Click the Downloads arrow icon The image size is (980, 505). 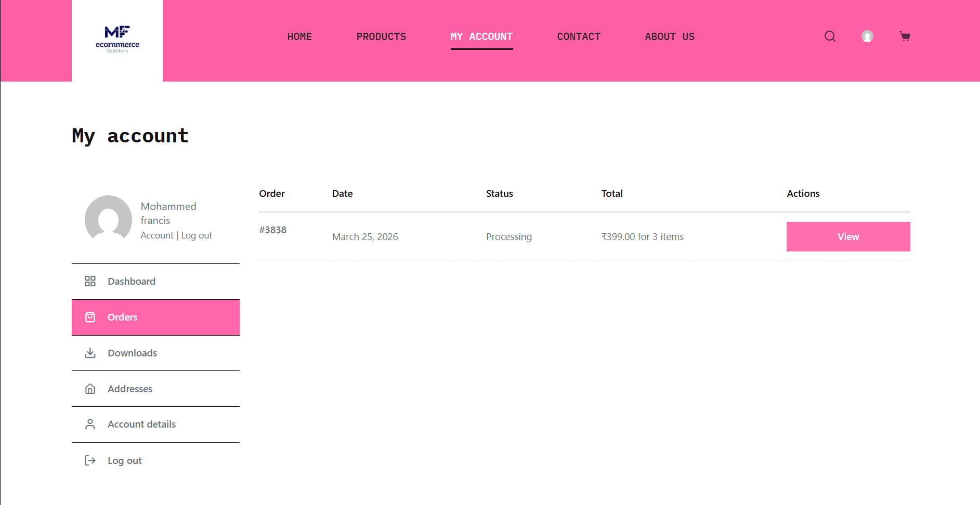click(90, 353)
